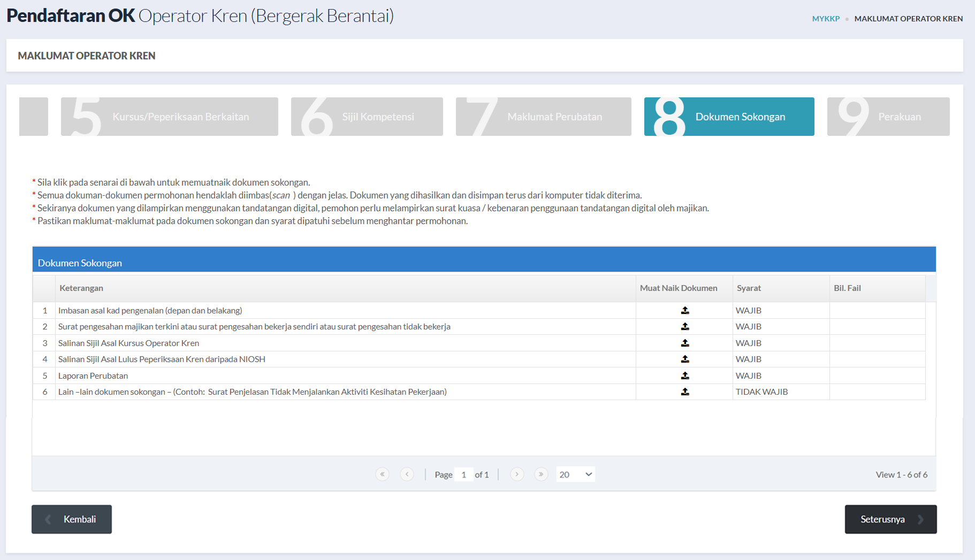Upload Salinan Sijil Asal Kursus Operator Kren
This screenshot has width=975, height=560.
click(684, 343)
